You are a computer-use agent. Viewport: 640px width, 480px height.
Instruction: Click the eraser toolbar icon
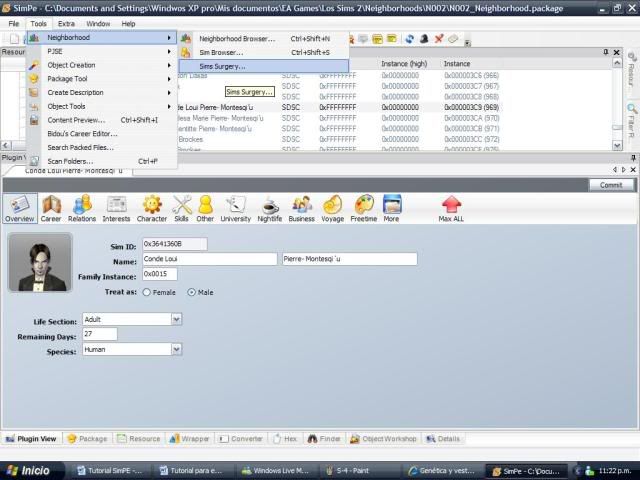point(453,39)
